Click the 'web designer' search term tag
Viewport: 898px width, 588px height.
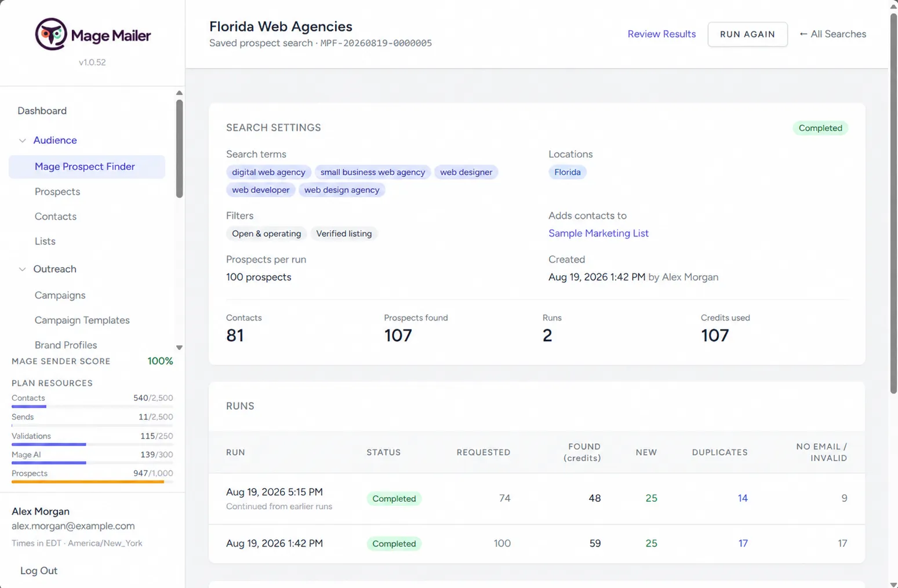466,172
